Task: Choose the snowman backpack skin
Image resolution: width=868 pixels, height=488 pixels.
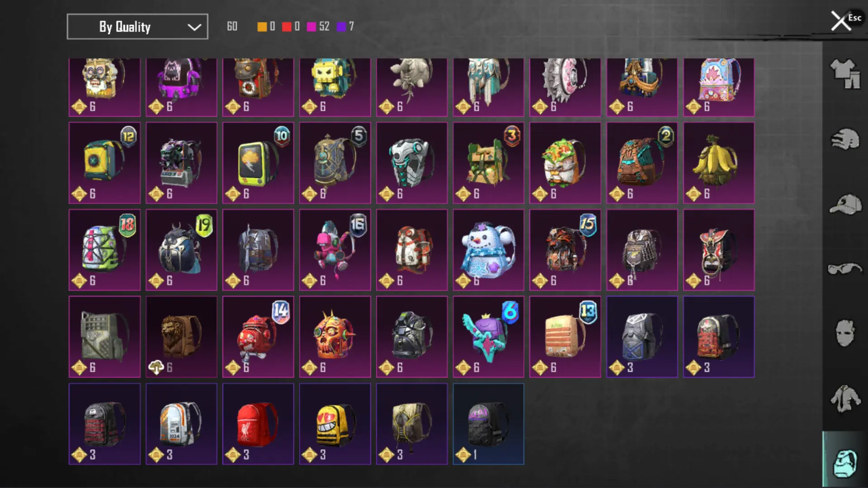Action: pos(488,250)
